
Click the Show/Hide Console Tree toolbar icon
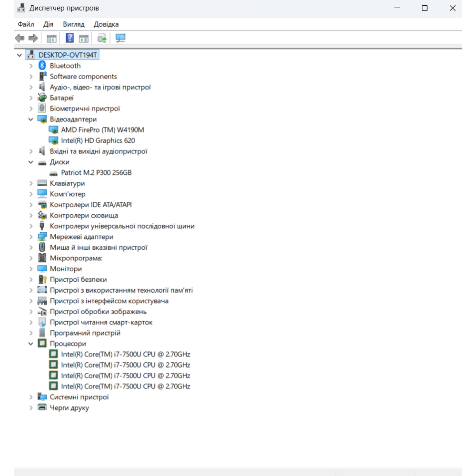click(x=51, y=38)
